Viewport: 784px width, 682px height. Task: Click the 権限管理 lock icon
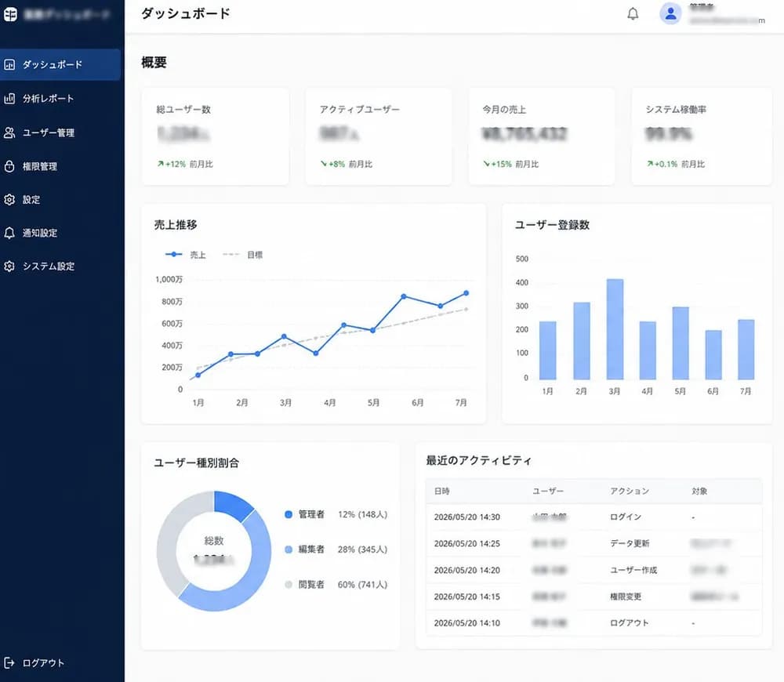coord(9,166)
